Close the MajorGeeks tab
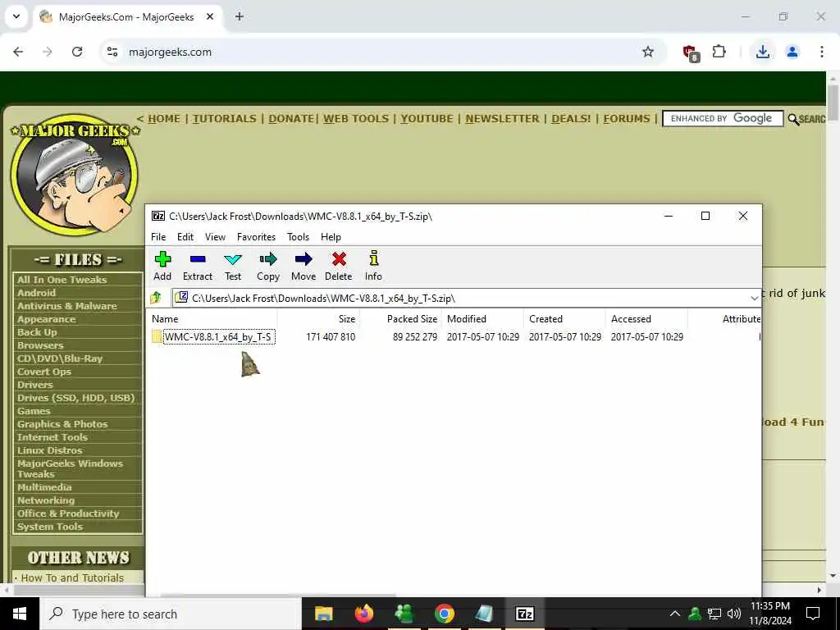 coord(210,16)
